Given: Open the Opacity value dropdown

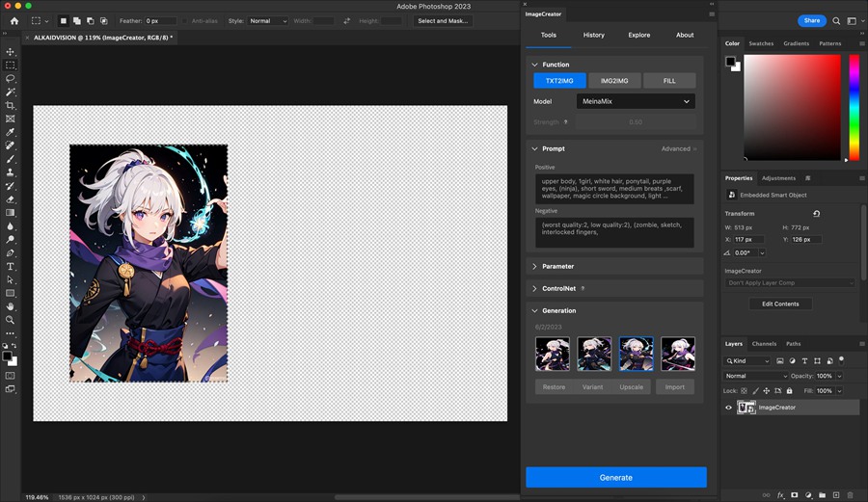Looking at the screenshot, I should (x=840, y=376).
